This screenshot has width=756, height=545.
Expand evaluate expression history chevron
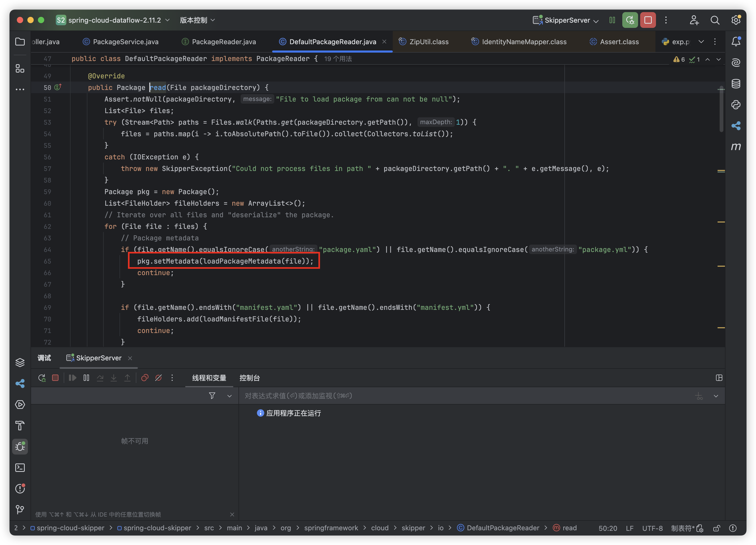pyautogui.click(x=716, y=396)
